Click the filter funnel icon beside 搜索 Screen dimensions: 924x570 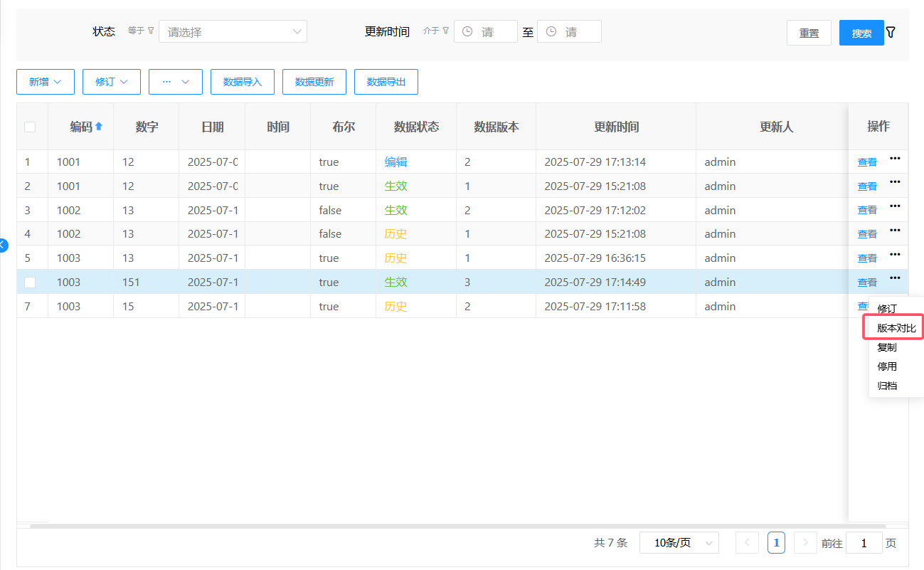[x=891, y=33]
